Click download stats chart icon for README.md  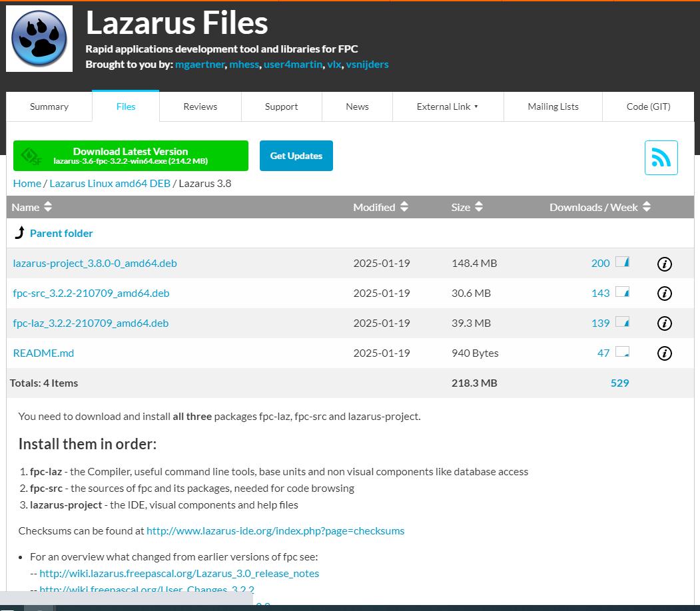pyautogui.click(x=622, y=352)
